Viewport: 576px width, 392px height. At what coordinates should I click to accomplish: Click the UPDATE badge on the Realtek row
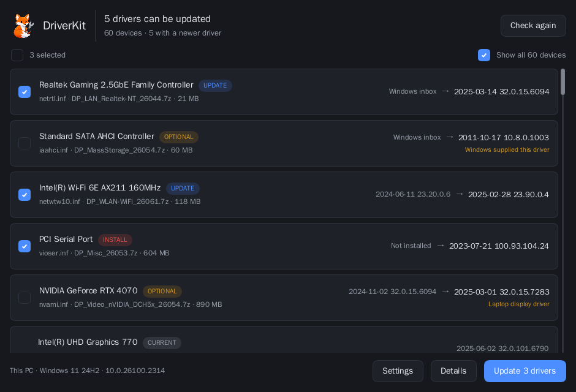coord(215,86)
